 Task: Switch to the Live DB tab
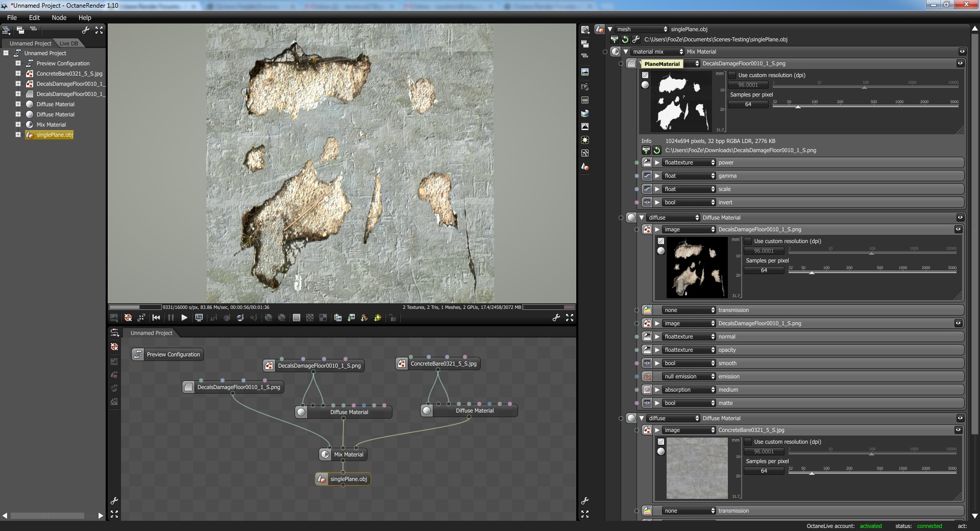pyautogui.click(x=68, y=43)
